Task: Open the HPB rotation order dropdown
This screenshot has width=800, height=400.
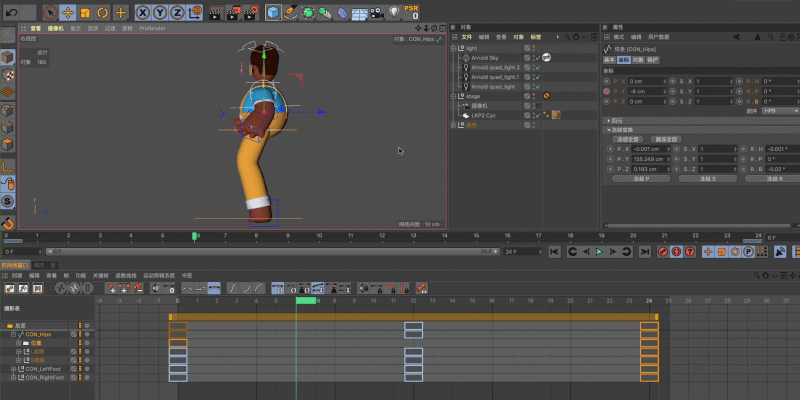Action: 780,111
